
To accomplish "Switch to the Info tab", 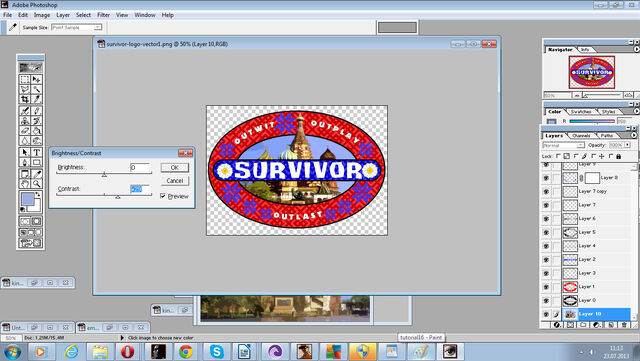I will tap(585, 49).
